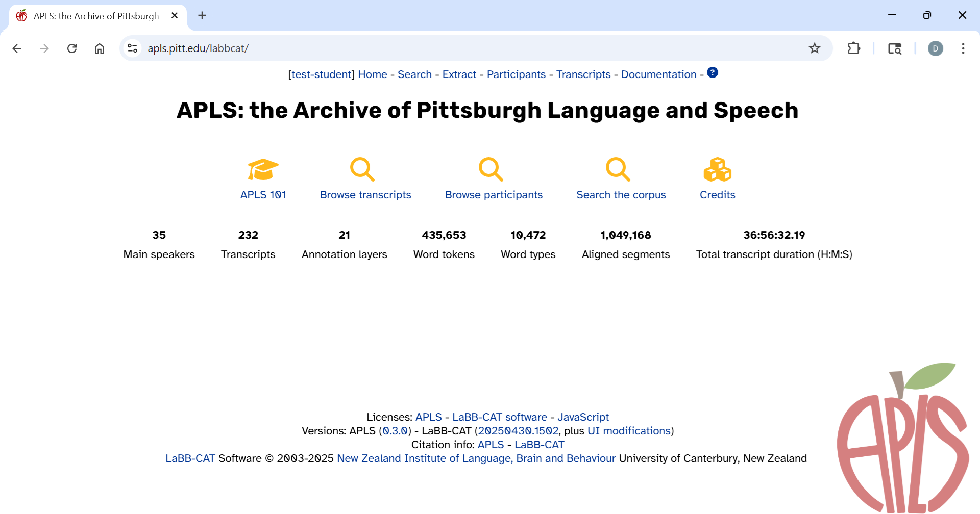This screenshot has width=980, height=514.
Task: Click the forward navigation arrow
Action: (x=44, y=48)
